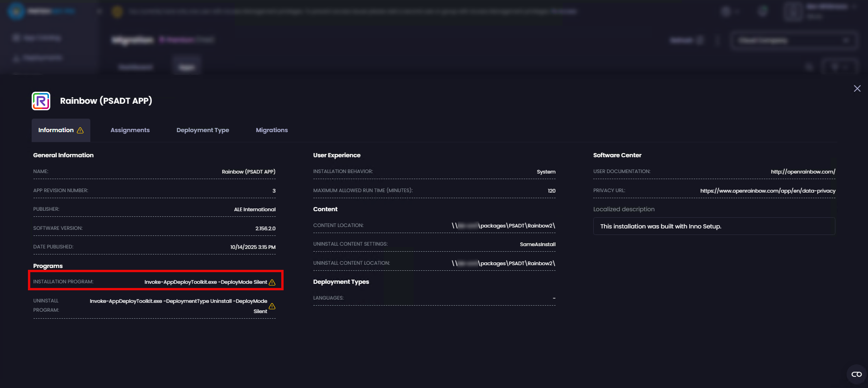Click the publisher ALE International value
The height and width of the screenshot is (388, 868).
[x=255, y=209]
